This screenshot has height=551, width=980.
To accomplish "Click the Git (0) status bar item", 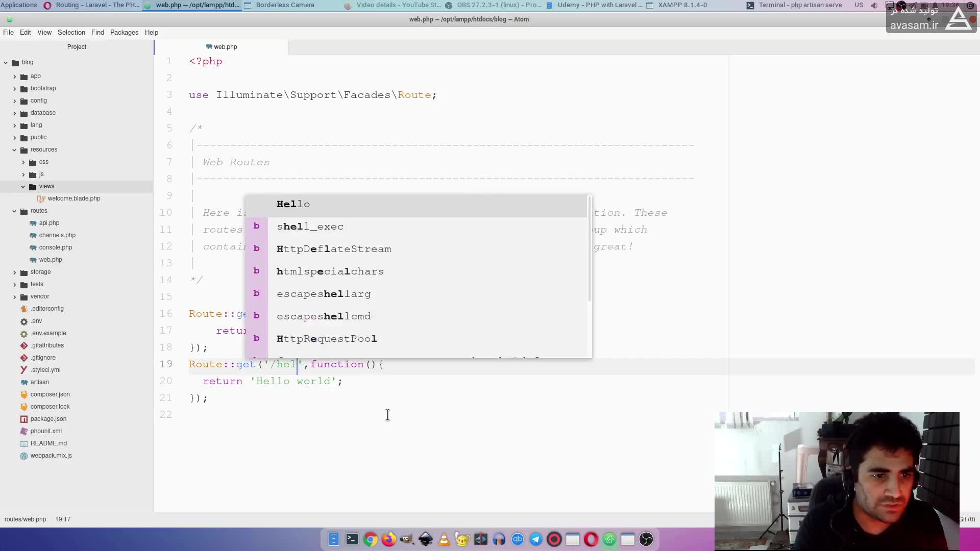I will click(x=967, y=519).
